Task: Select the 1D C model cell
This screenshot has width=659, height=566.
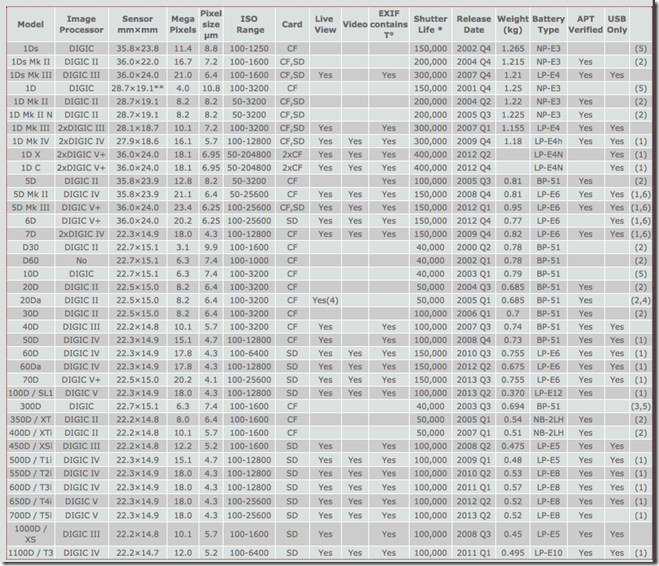Action: pyautogui.click(x=31, y=168)
